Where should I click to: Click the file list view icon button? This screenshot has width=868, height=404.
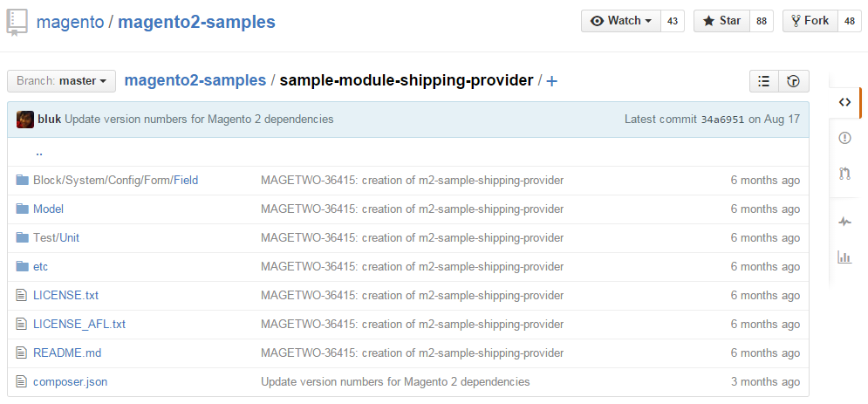[764, 81]
